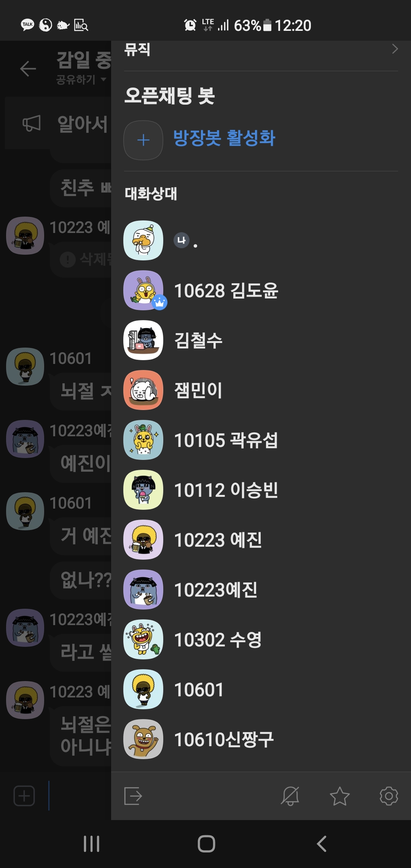The height and width of the screenshot is (868, 411).
Task: Tap the announcement megaphone icon
Action: pyautogui.click(x=31, y=123)
